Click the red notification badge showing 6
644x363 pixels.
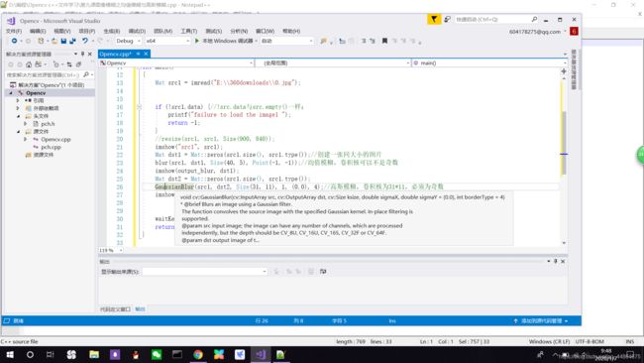pyautogui.click(x=574, y=32)
